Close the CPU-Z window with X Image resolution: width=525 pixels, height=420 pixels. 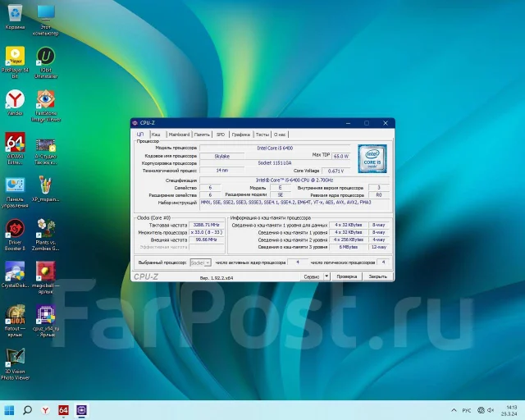point(386,123)
